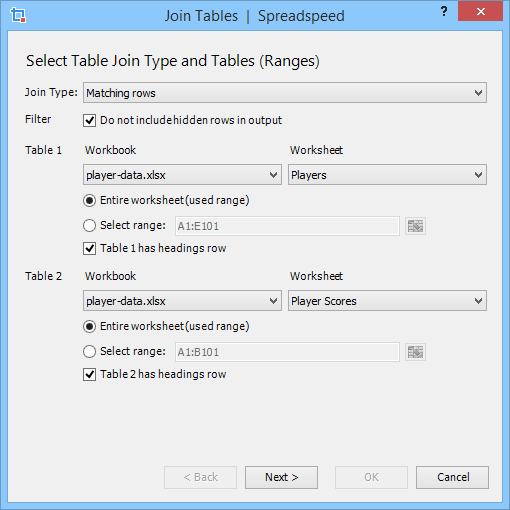This screenshot has width=510, height=510.
Task: Open the Join Type 'Matching rows' dropdown
Action: coord(285,93)
